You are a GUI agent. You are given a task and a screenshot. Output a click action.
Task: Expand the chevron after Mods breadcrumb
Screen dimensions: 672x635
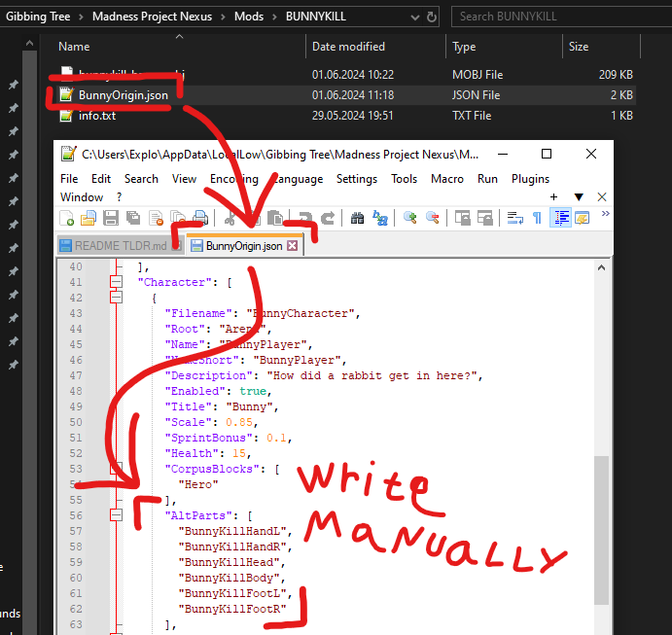[274, 17]
